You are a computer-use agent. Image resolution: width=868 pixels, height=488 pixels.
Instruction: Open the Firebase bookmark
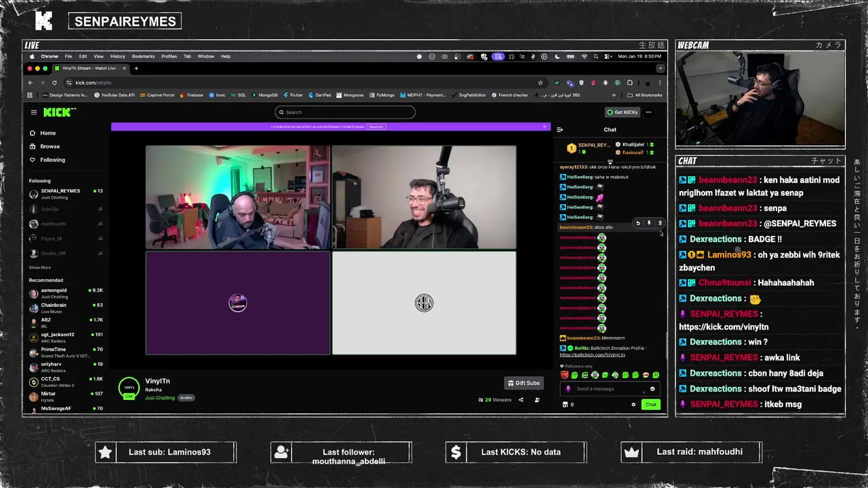click(192, 95)
